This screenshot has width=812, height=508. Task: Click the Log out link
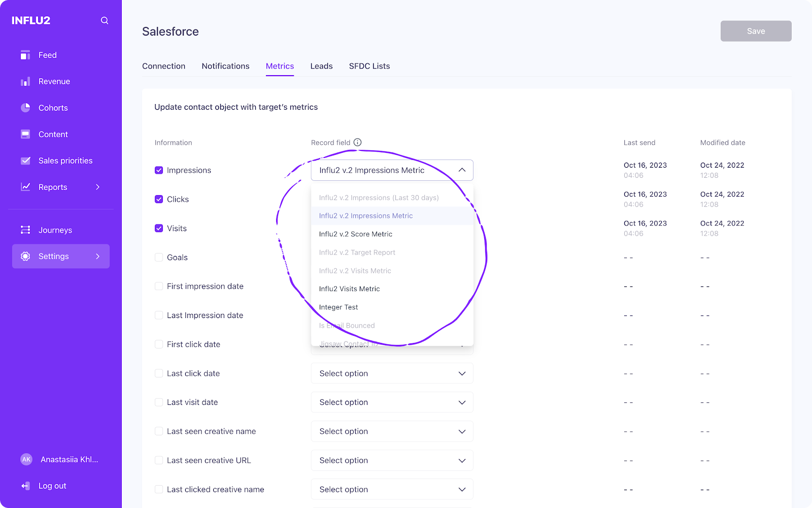coord(52,486)
